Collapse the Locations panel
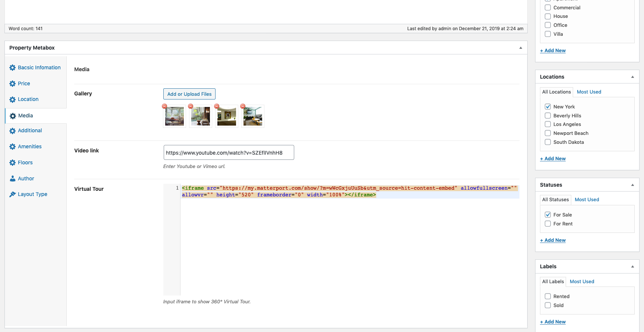The image size is (644, 332). (x=632, y=77)
